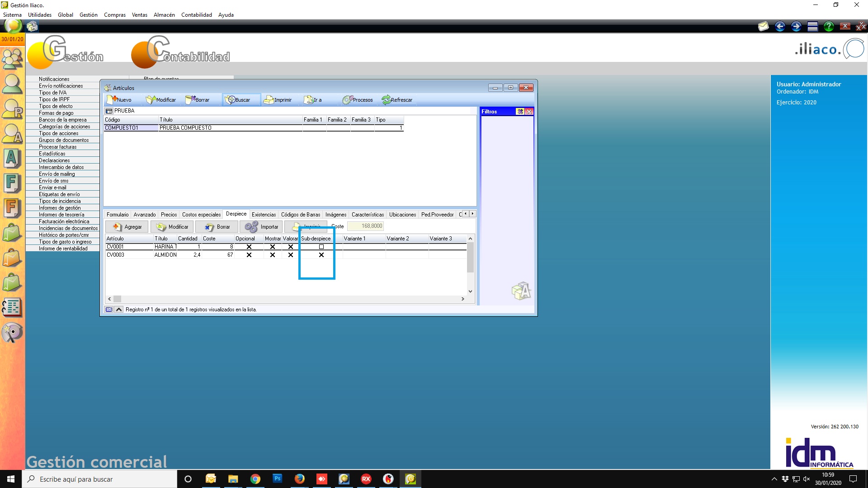Click despiece list horizontal scroll right arrow
The height and width of the screenshot is (488, 868).
[x=463, y=299]
